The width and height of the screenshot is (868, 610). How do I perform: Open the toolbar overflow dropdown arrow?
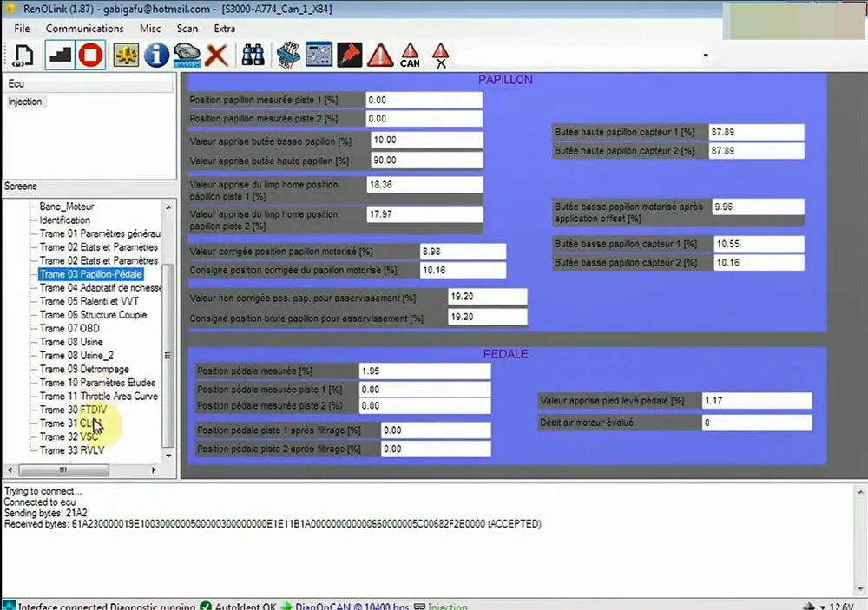tap(706, 55)
